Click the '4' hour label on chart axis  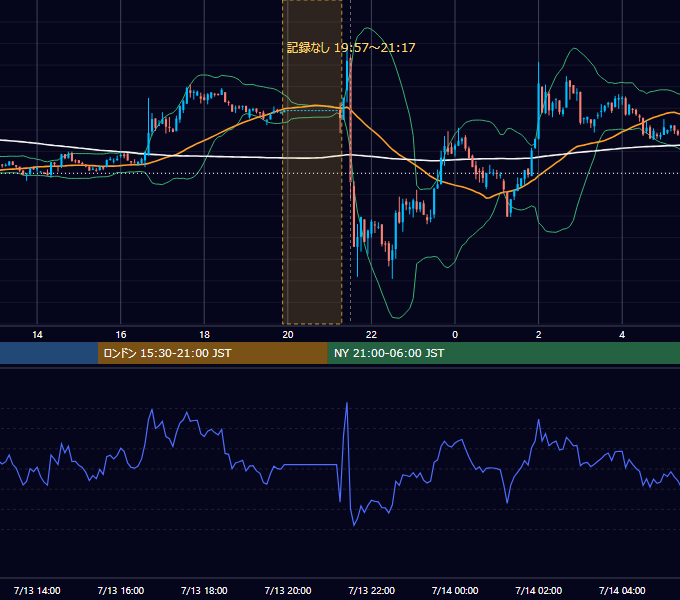coord(622,335)
